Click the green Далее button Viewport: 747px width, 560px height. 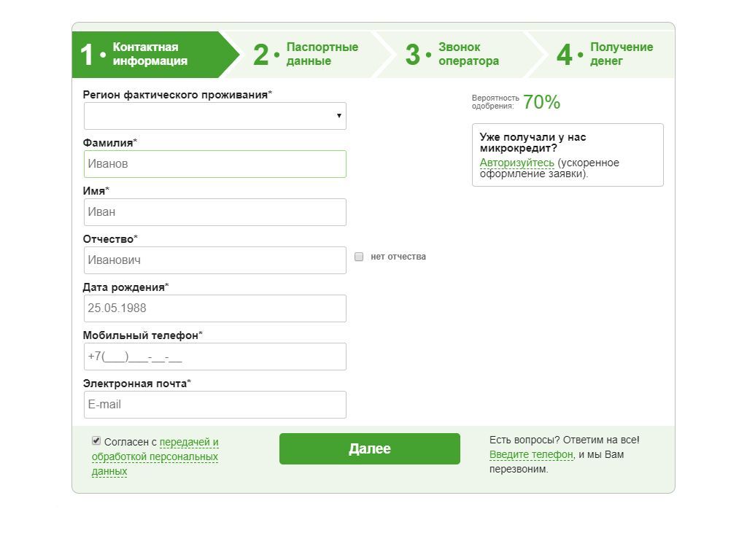point(370,448)
